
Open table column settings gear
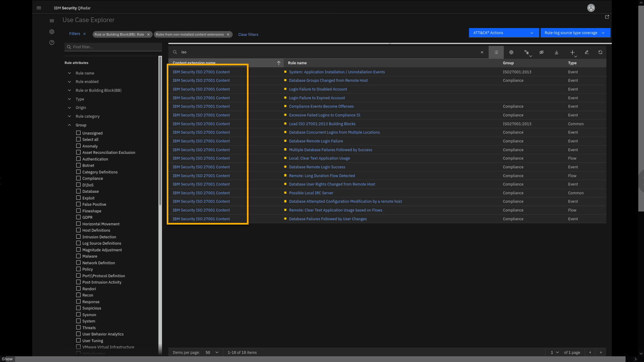(x=511, y=52)
